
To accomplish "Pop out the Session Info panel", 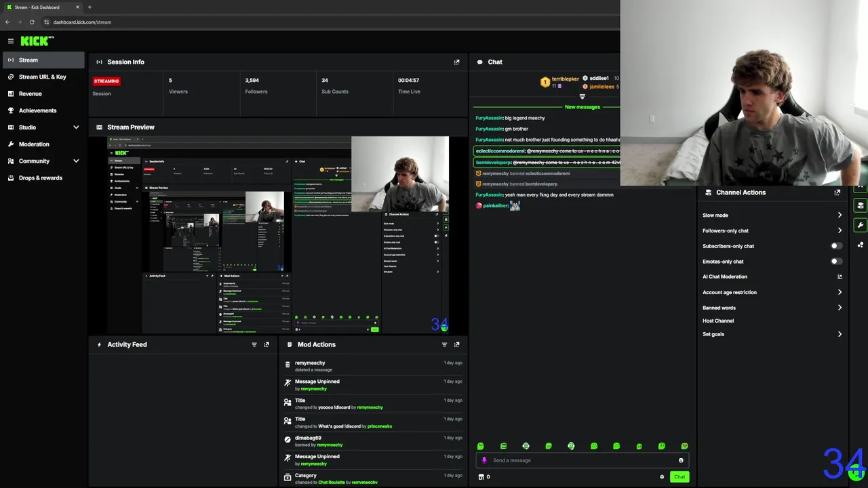I will 456,62.
